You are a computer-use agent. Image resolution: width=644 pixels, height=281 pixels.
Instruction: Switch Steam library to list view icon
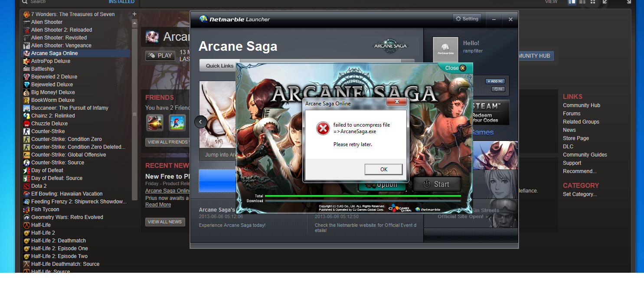tap(582, 2)
